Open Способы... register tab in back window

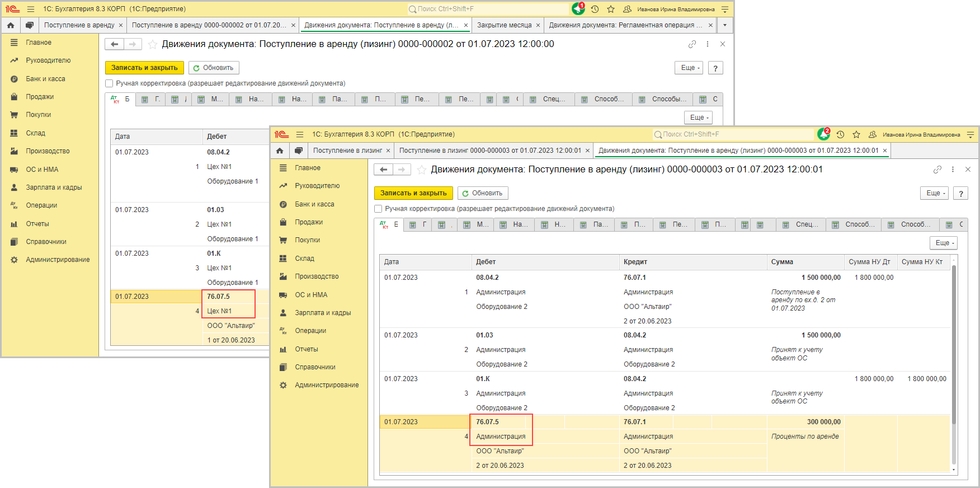coord(663,99)
